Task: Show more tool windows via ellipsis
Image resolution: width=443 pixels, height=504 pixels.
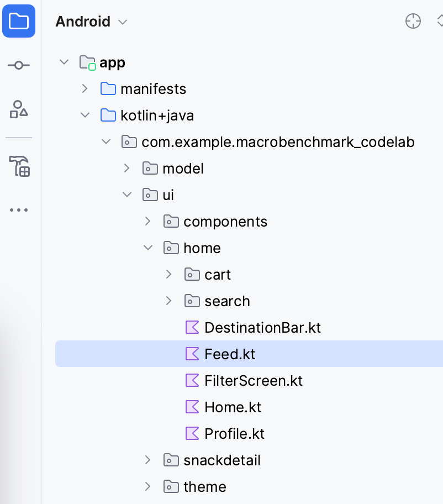Action: pos(19,210)
